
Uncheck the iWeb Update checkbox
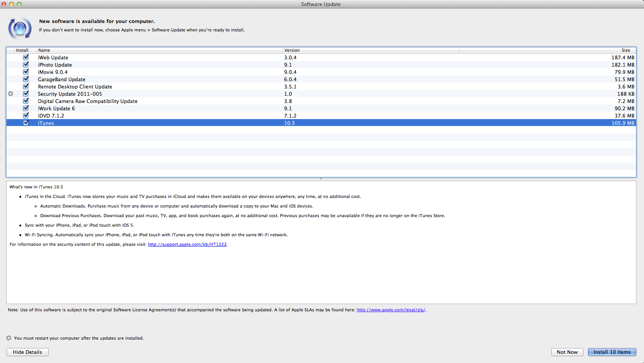[26, 57]
